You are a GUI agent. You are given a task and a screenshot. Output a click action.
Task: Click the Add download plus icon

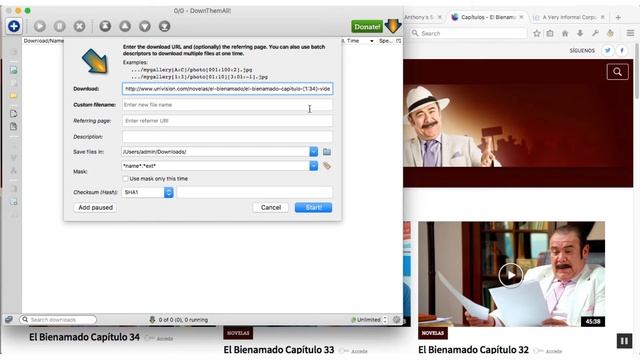[x=13, y=26]
